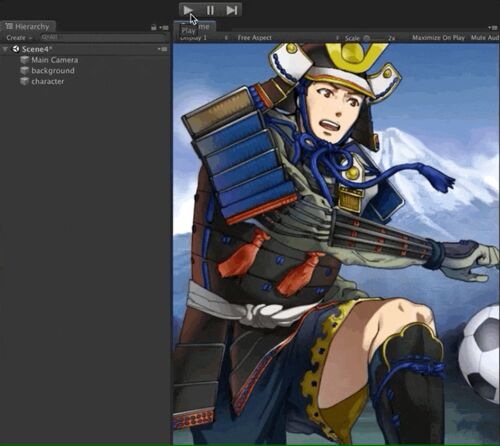Open the Create dropdown in Hierarchy

19,38
